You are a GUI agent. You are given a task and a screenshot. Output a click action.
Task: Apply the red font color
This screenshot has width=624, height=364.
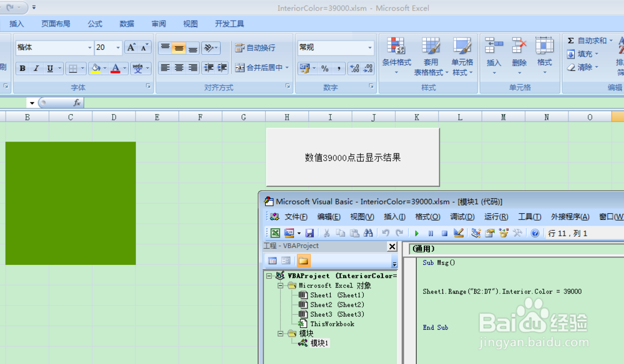115,69
